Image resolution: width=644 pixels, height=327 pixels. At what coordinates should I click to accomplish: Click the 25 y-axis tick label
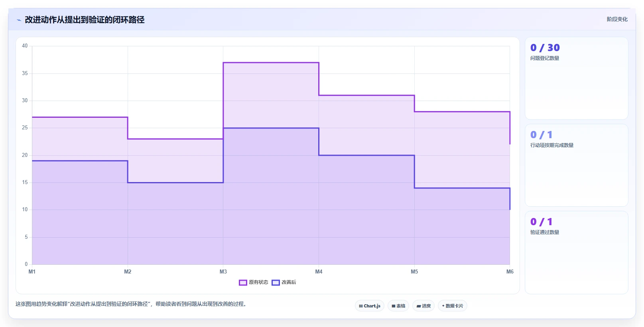click(25, 128)
